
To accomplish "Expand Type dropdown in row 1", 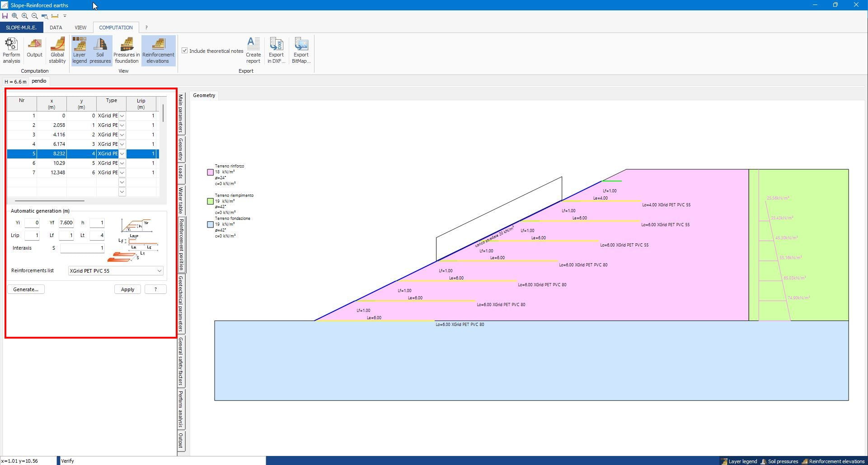I will pos(122,116).
